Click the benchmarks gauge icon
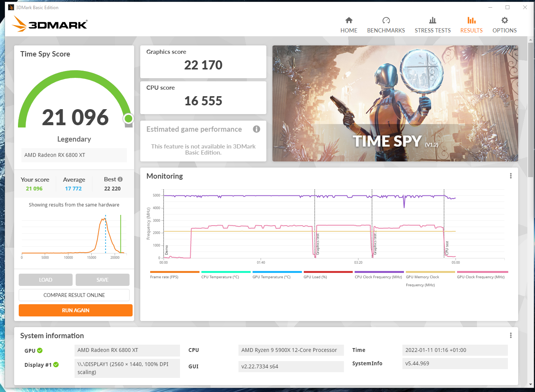Viewport: 535px width, 392px height. (386, 20)
